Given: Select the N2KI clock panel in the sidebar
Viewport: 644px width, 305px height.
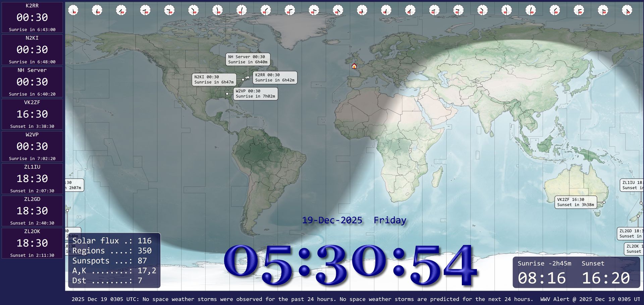Looking at the screenshot, I should point(32,50).
